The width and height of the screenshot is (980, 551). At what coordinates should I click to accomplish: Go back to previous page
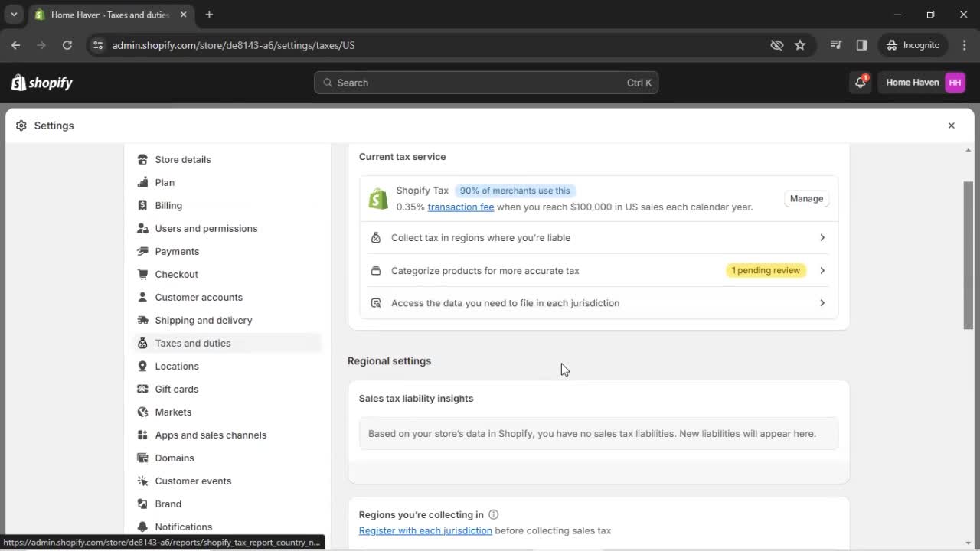coord(15,45)
